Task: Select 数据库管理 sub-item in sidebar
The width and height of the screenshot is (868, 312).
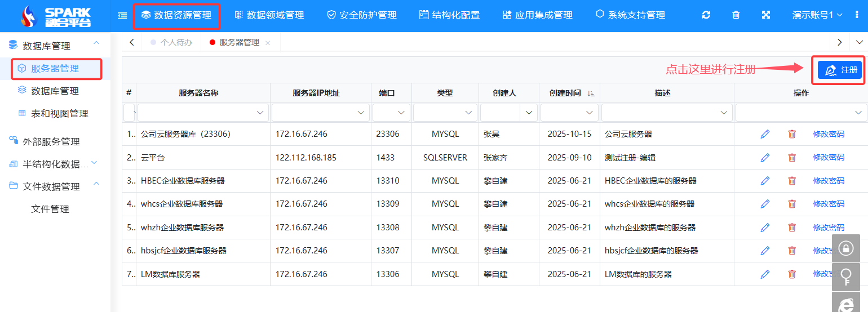Action: tap(55, 91)
